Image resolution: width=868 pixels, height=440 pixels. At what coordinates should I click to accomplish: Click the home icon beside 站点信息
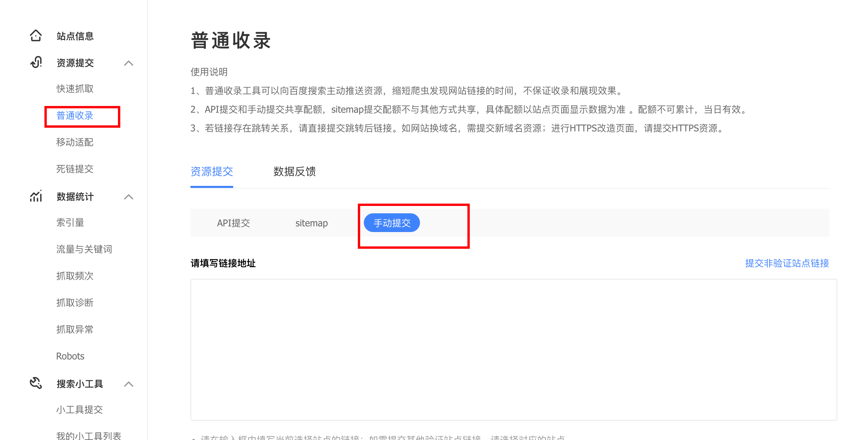coord(36,35)
